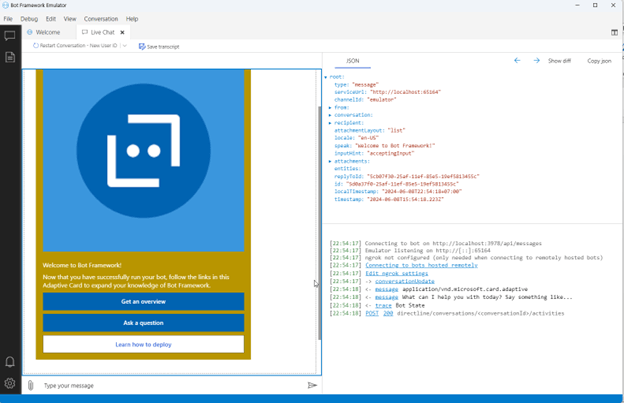This screenshot has height=403, width=624.
Task: Open emulator settings gear icon
Action: click(10, 384)
